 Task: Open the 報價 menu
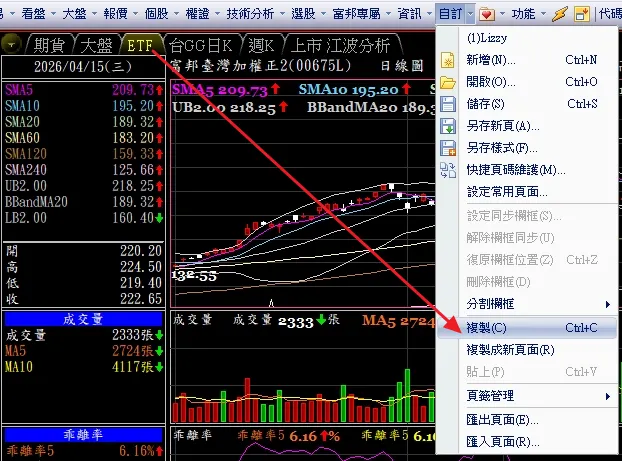(x=115, y=14)
